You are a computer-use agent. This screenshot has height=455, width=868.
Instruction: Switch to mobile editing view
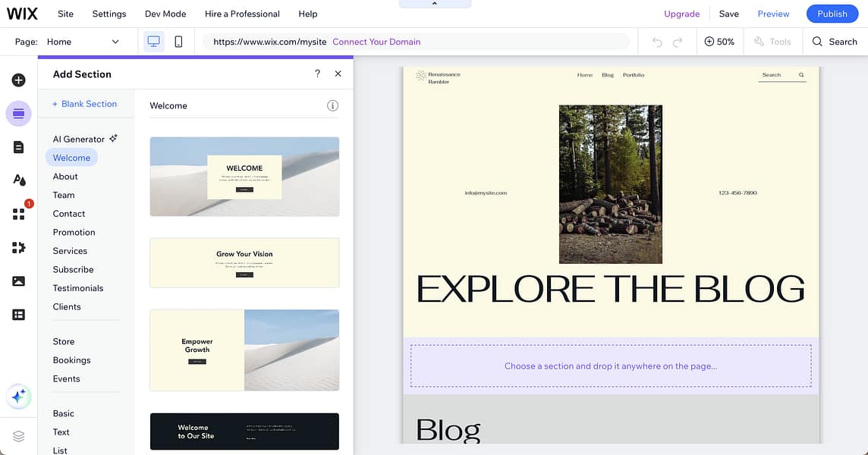(x=178, y=42)
